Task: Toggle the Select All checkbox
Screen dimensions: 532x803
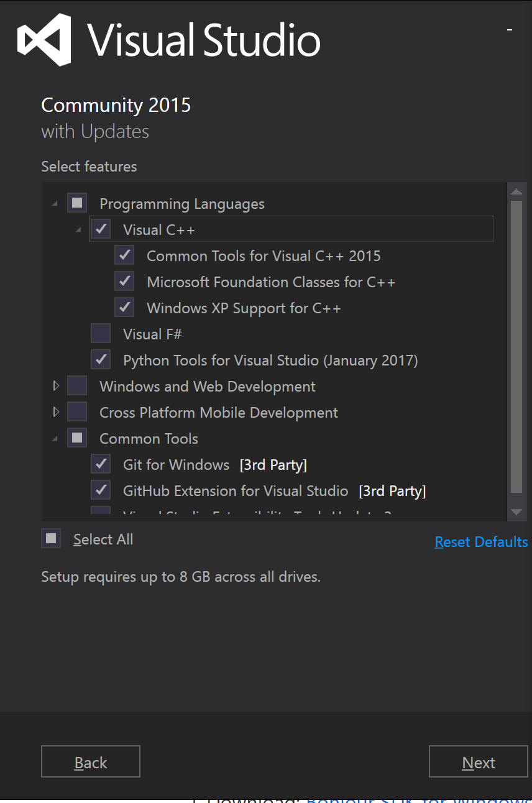Action: [51, 539]
